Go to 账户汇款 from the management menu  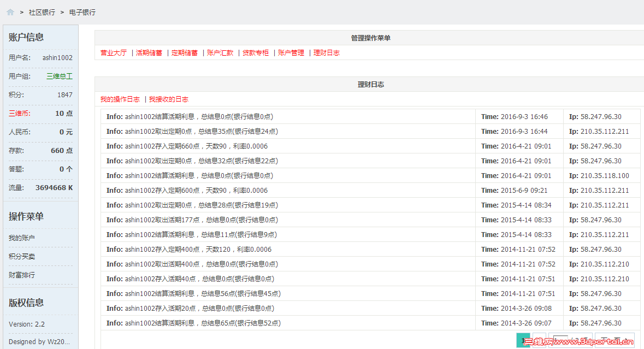click(x=220, y=53)
